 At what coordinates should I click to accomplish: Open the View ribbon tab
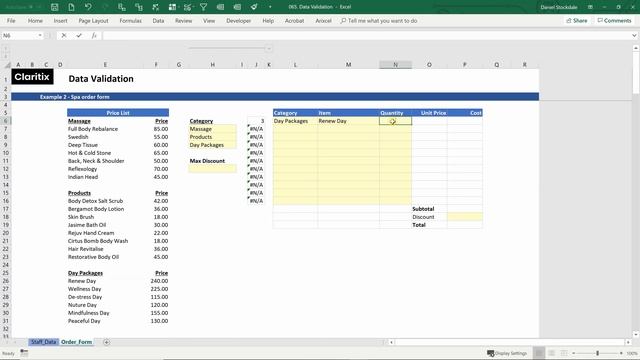tap(209, 20)
